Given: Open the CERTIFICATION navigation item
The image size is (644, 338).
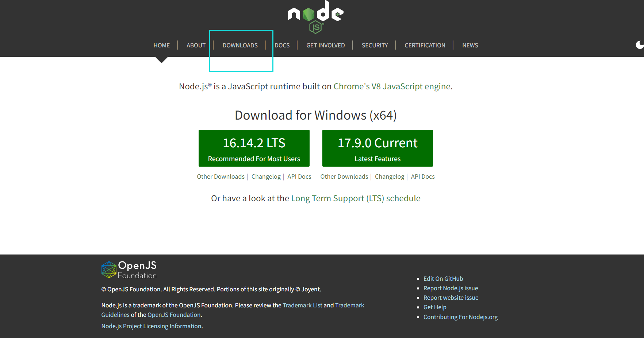Looking at the screenshot, I should (x=425, y=45).
